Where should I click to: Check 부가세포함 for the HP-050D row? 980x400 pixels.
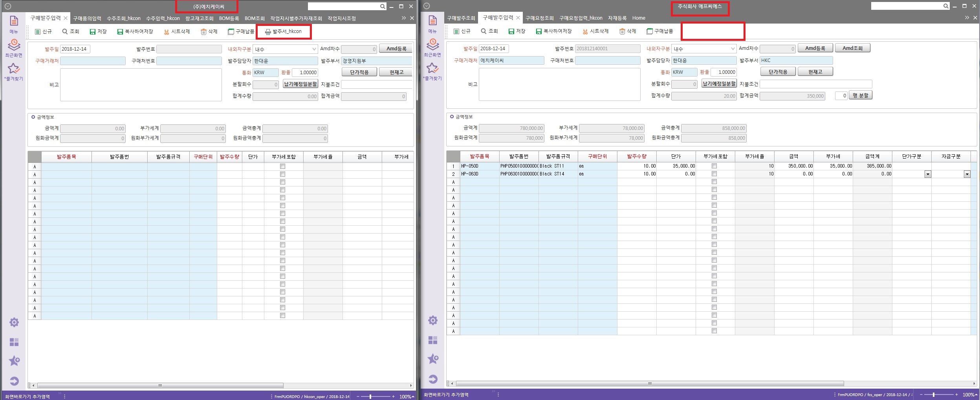tap(714, 166)
